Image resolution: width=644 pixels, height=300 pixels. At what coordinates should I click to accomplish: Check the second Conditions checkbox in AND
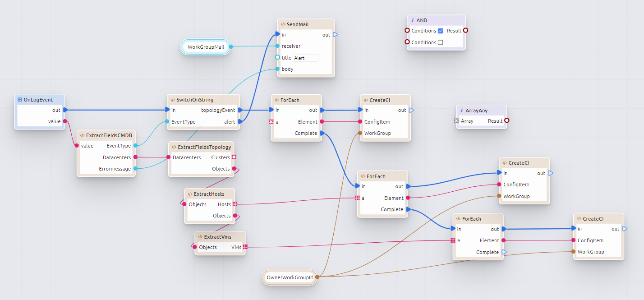(x=441, y=42)
